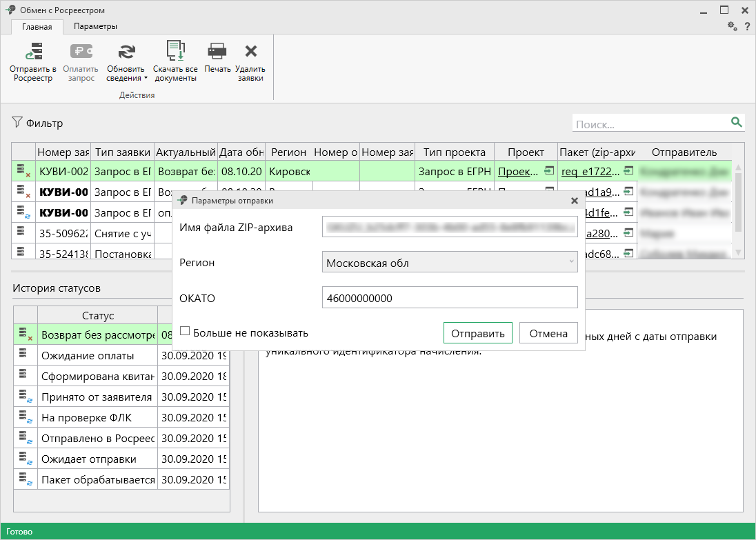This screenshot has height=540, width=756.
Task: Open package icon next to req_e1722 link
Action: [628, 171]
